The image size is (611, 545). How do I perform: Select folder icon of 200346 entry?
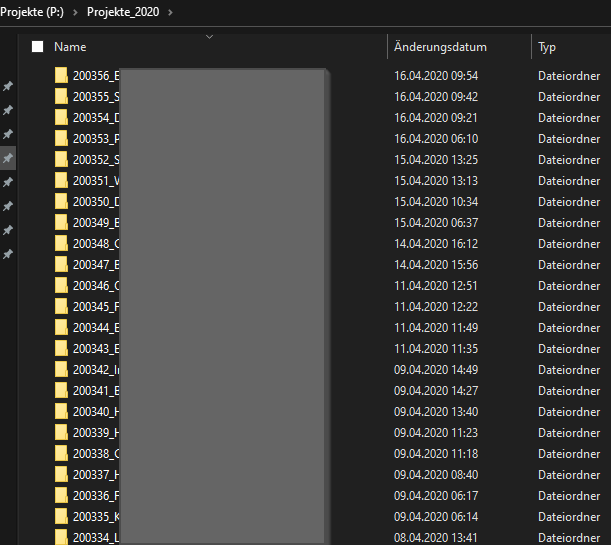point(61,286)
